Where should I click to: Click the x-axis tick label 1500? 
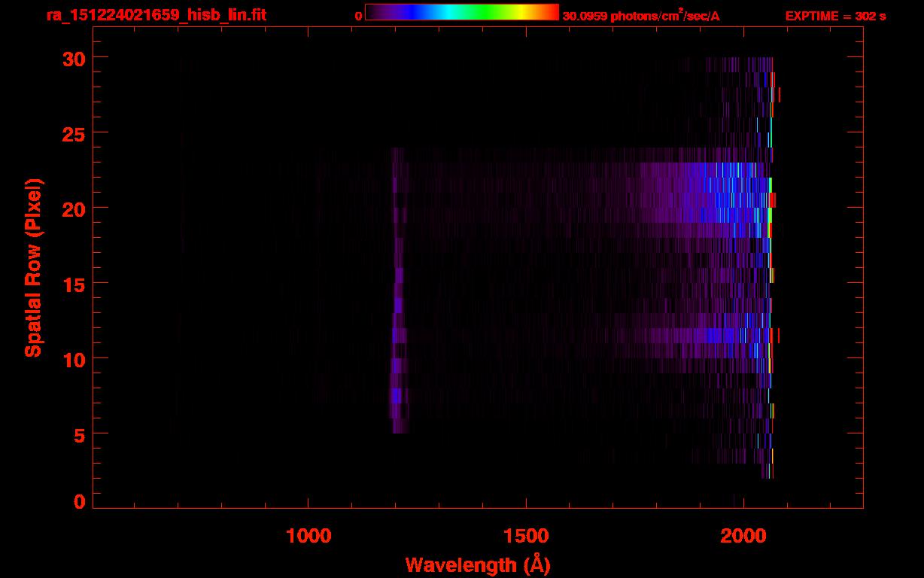coord(526,536)
